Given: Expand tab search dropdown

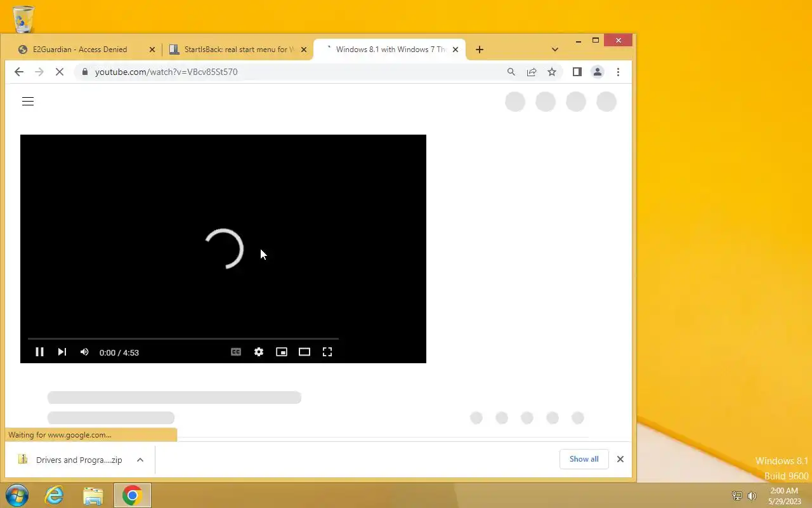Looking at the screenshot, I should click(555, 50).
